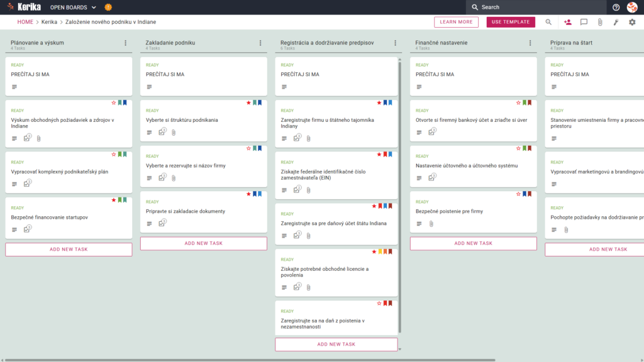Open checklist icon on Vyberte a rezervujte si názov firmy
The height and width of the screenshot is (362, 644).
click(162, 177)
